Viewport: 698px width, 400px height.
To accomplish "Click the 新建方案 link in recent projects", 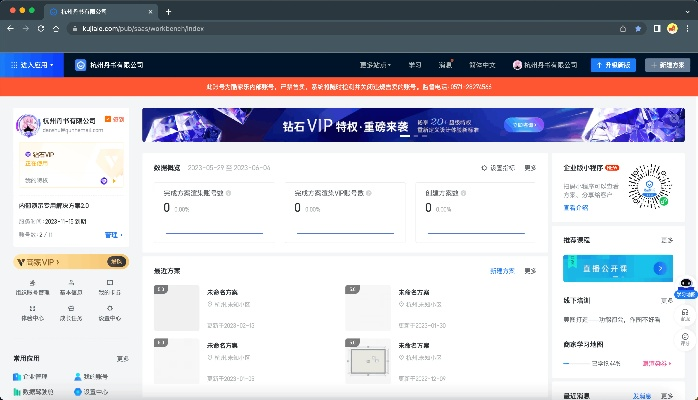I will click(x=501, y=270).
